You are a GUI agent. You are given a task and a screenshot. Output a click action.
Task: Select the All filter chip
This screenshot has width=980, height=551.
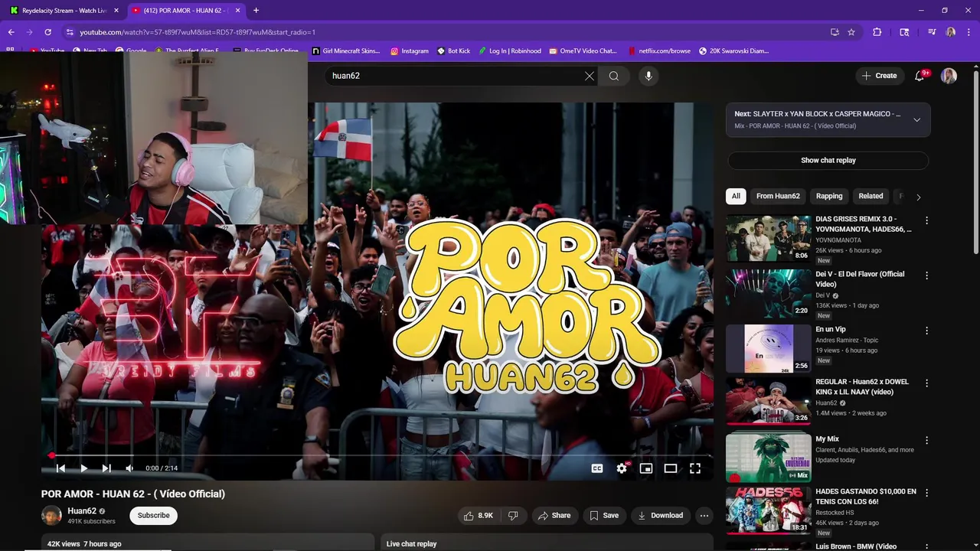pyautogui.click(x=736, y=196)
